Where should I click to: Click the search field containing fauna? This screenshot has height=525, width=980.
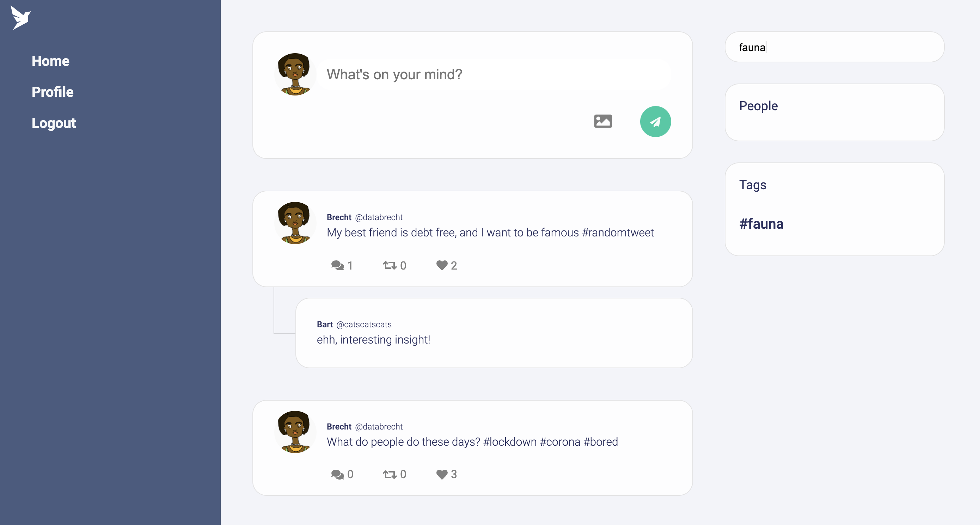coord(834,47)
